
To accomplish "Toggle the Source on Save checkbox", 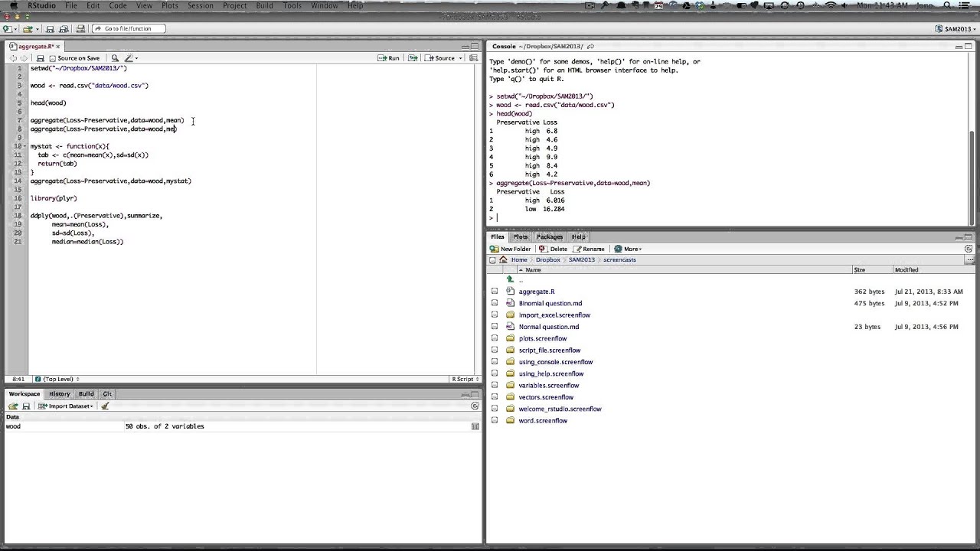I will tap(53, 58).
